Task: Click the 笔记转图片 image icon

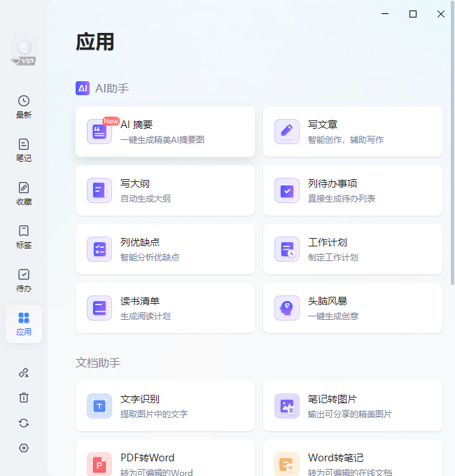Action: point(287,406)
